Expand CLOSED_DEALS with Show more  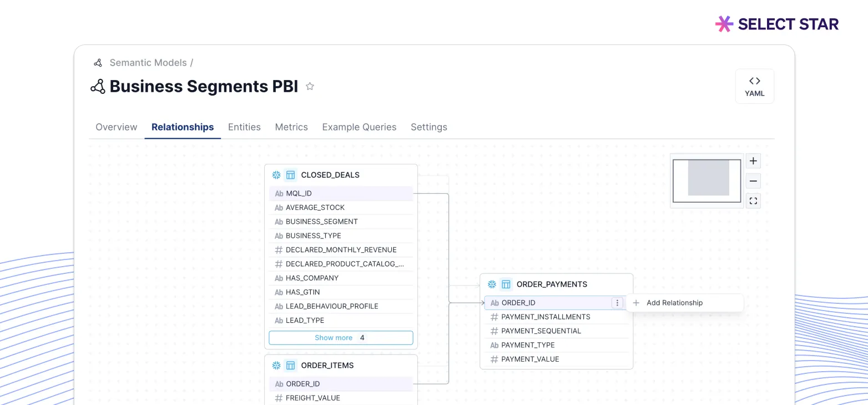point(341,338)
